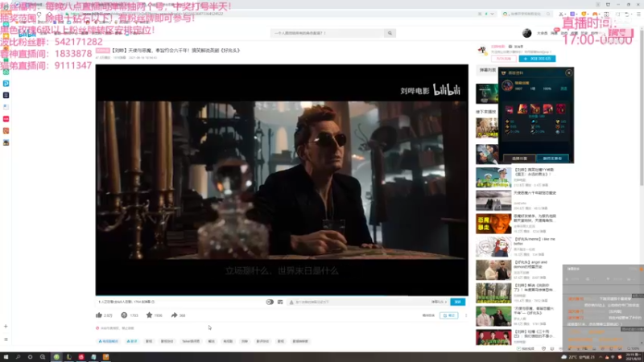Click right teal button at game popup bottom
The image size is (644, 362).
pyautogui.click(x=552, y=158)
